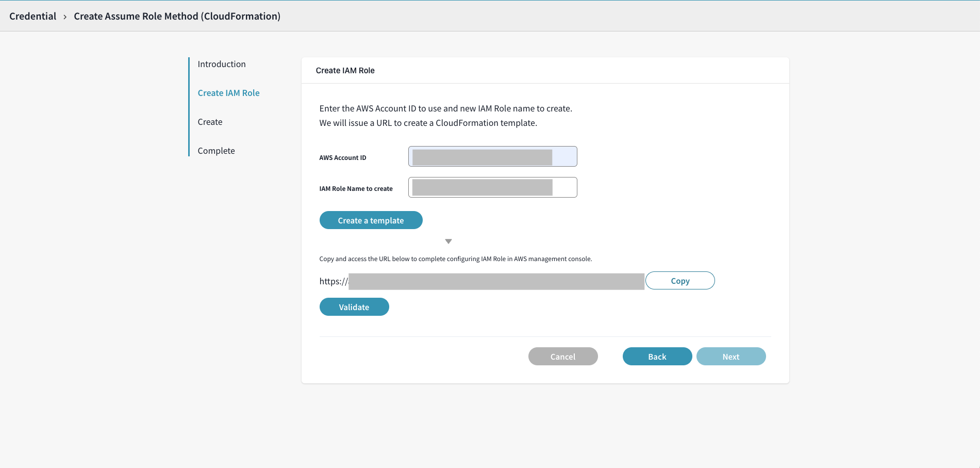Click the Create IAM Role panel heading

[x=345, y=71]
